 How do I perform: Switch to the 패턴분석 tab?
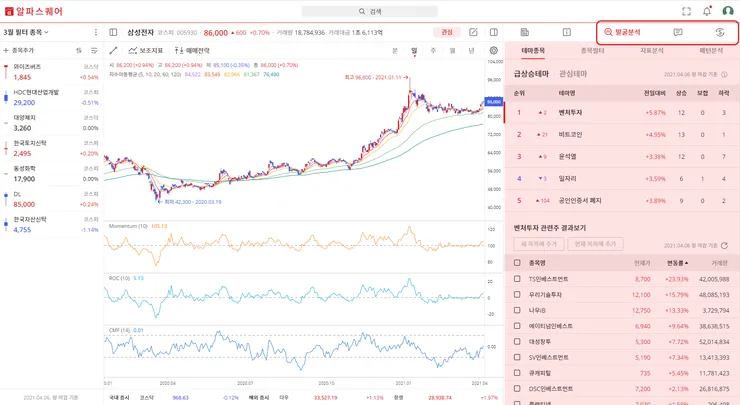coord(711,51)
